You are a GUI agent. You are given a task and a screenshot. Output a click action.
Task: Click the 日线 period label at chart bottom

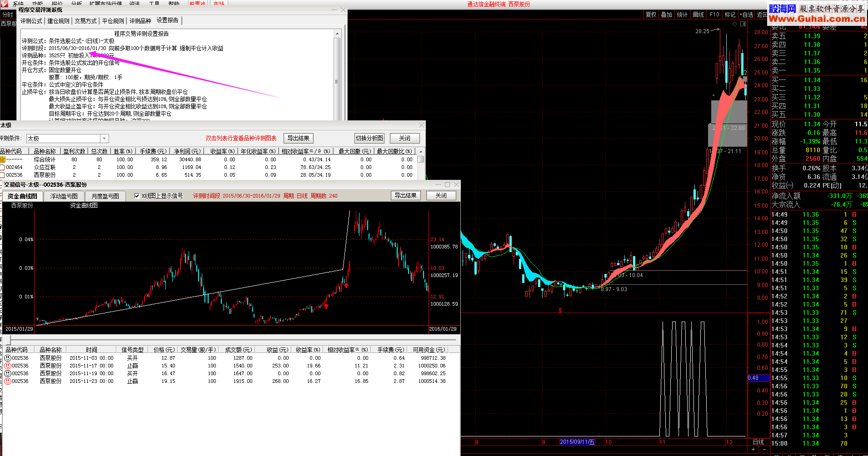point(758,442)
